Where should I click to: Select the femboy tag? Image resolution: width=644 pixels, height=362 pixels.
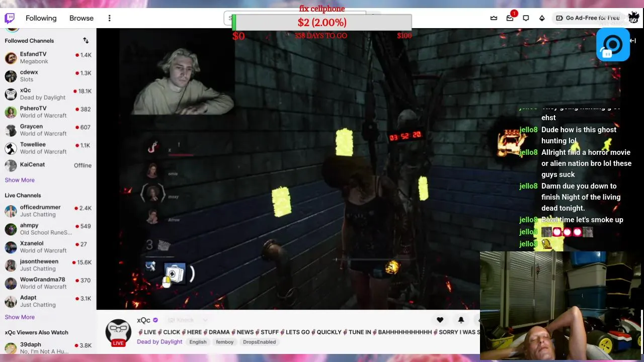point(224,342)
